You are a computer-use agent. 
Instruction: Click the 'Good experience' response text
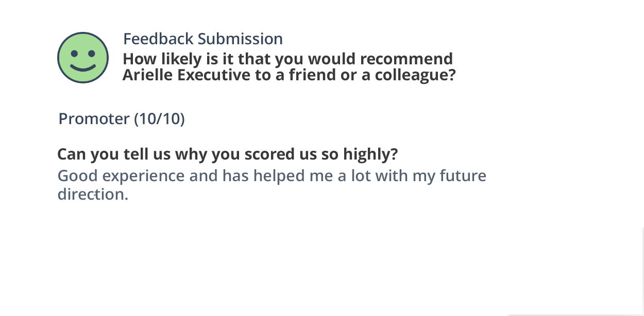(121, 176)
